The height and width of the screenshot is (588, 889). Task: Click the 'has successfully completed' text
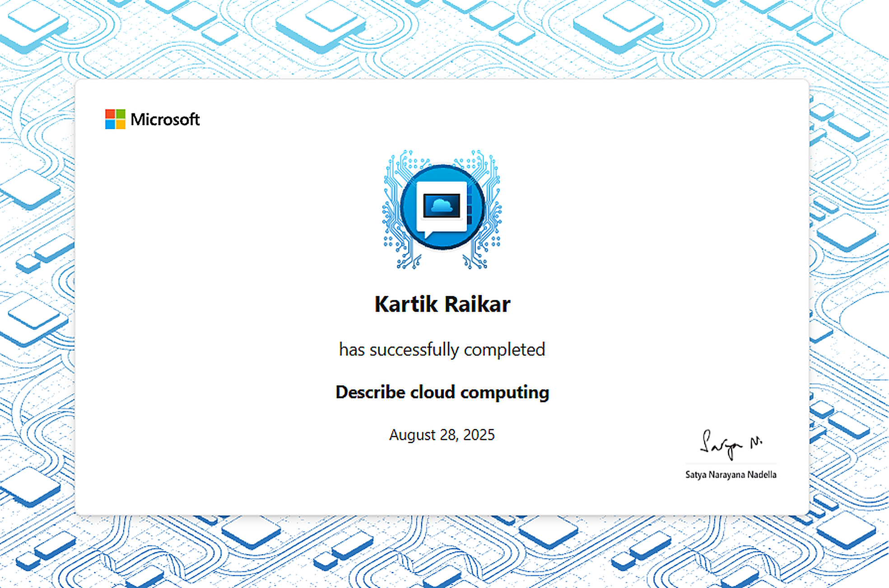(x=442, y=350)
